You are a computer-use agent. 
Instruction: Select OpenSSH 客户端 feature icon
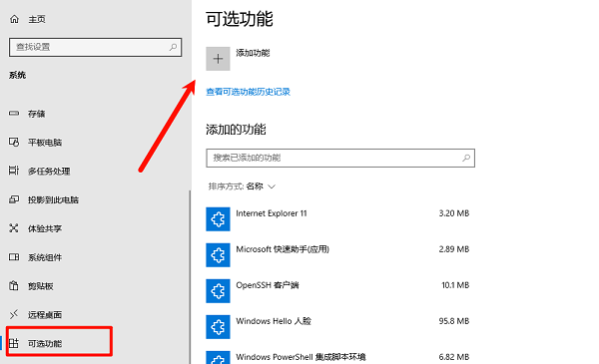(218, 291)
